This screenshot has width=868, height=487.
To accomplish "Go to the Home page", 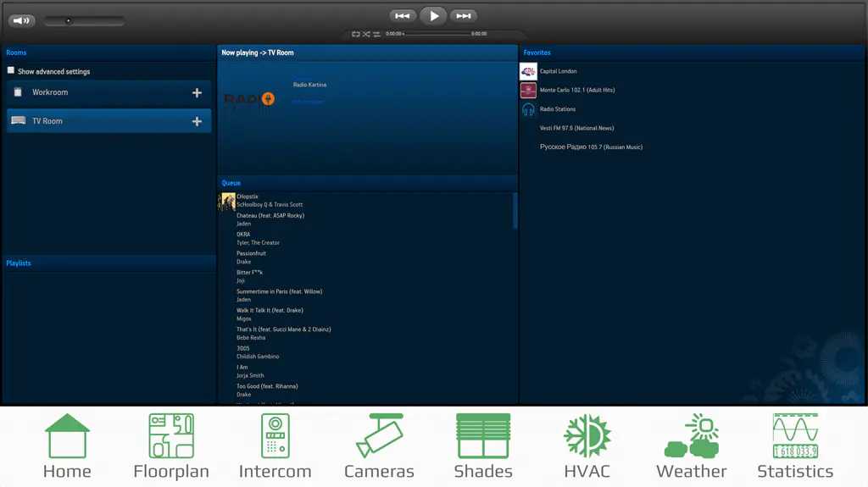I will pyautogui.click(x=67, y=446).
